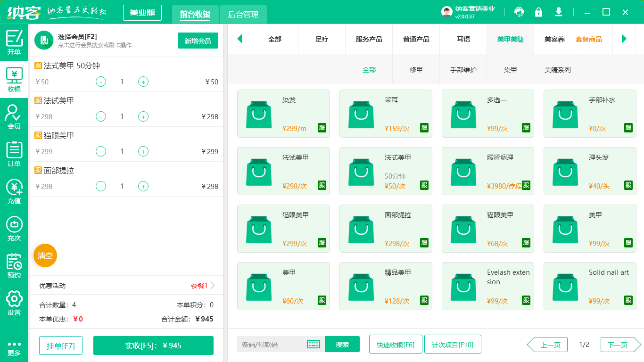The height and width of the screenshot is (362, 644).
Task: Add 手部补水 product card
Action: [x=590, y=114]
